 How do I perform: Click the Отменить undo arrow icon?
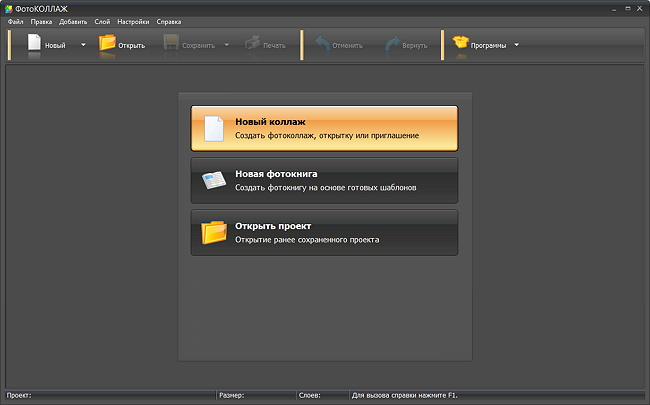tap(323, 44)
